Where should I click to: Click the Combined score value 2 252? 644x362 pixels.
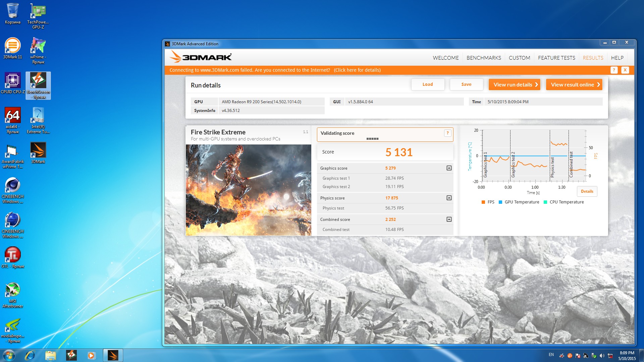click(390, 220)
